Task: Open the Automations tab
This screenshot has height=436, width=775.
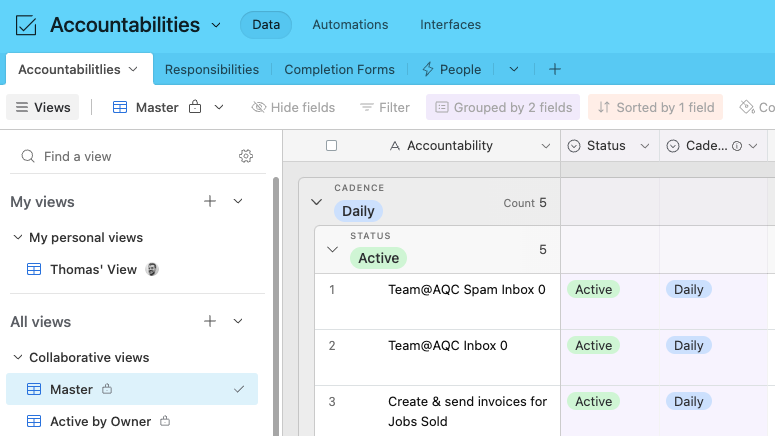Action: (350, 24)
